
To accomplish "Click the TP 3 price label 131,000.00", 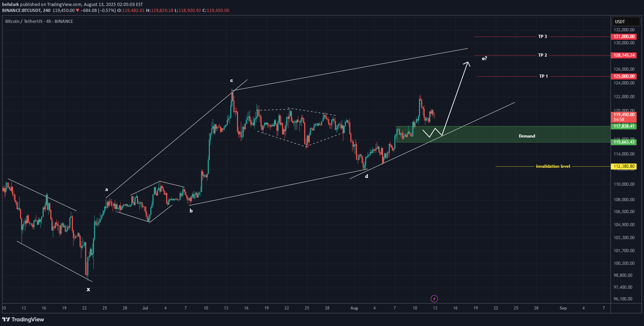I will [624, 37].
